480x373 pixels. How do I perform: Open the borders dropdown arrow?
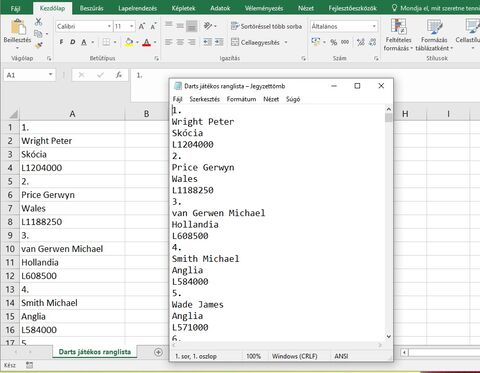coord(115,42)
